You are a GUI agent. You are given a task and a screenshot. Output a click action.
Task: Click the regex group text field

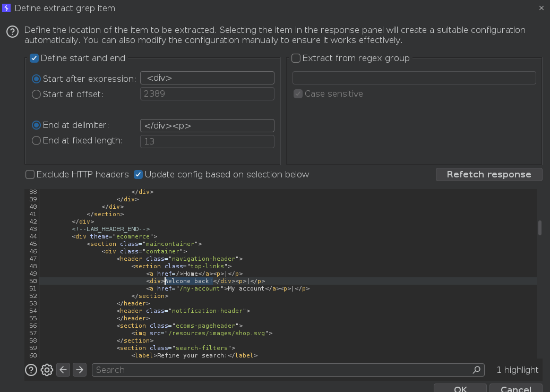pyautogui.click(x=414, y=78)
